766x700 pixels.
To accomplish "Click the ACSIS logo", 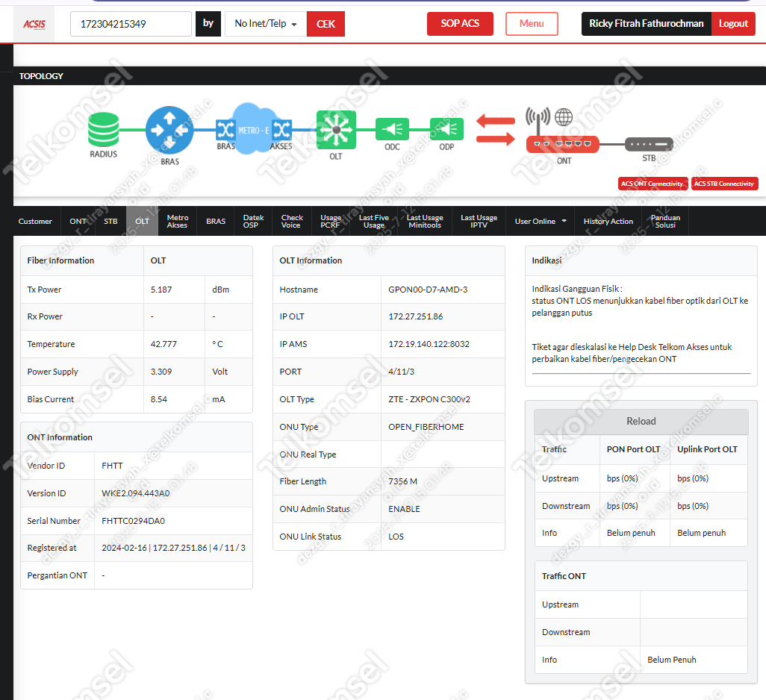I will [34, 24].
